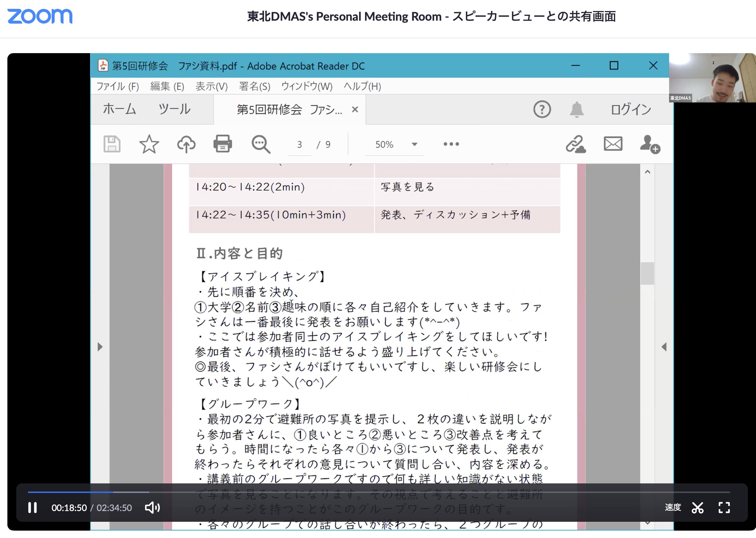Click the notification bell icon
This screenshot has width=756, height=538.
(577, 110)
